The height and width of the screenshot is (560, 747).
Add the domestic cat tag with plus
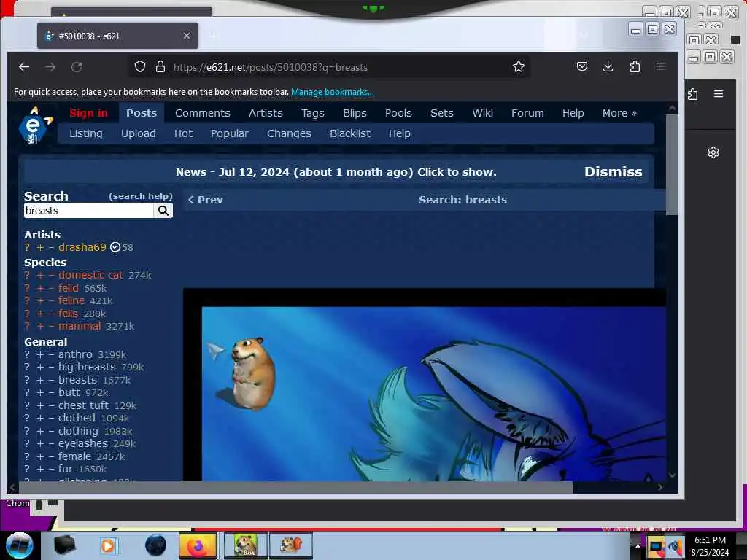point(41,275)
